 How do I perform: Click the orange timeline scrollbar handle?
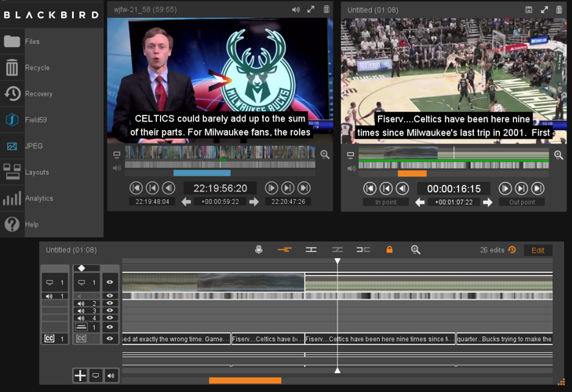[245, 381]
